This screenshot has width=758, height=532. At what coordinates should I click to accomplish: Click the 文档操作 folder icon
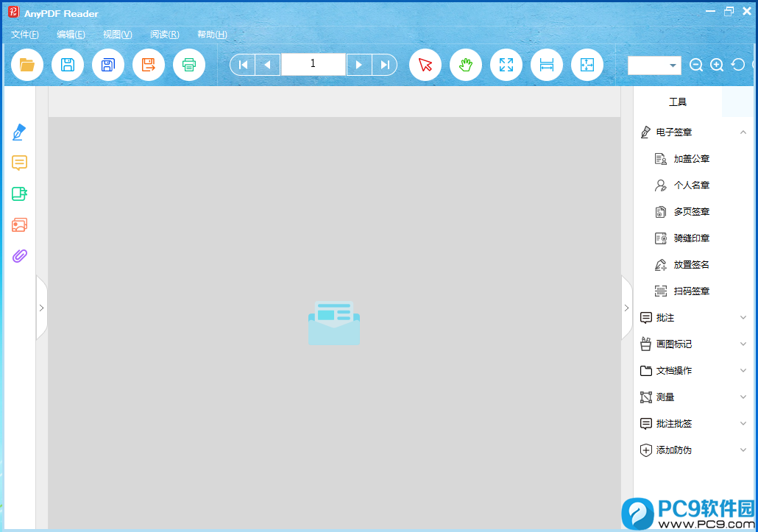(646, 371)
